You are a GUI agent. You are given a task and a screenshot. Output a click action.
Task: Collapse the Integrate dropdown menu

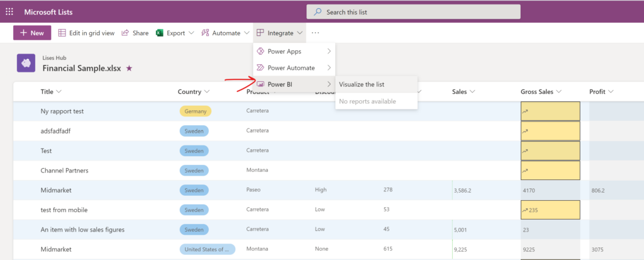tap(280, 33)
